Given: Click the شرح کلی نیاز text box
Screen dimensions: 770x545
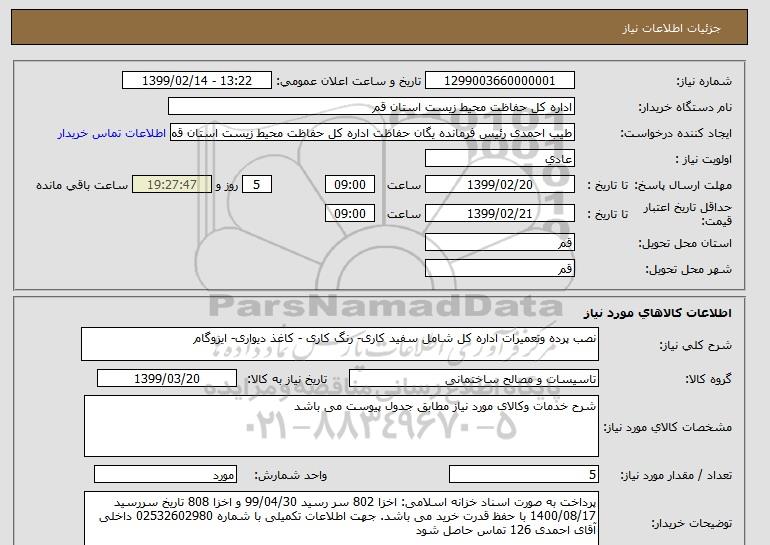Looking at the screenshot, I should [x=340, y=345].
